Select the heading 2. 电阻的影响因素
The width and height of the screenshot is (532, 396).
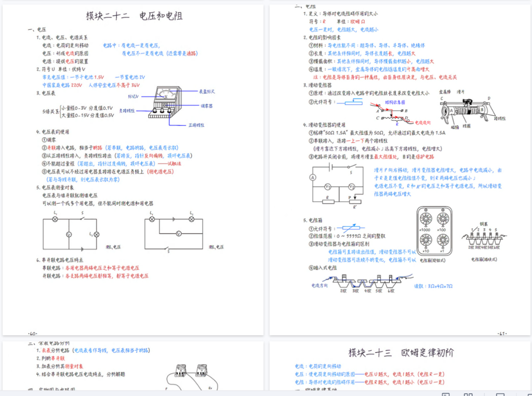[322, 37]
